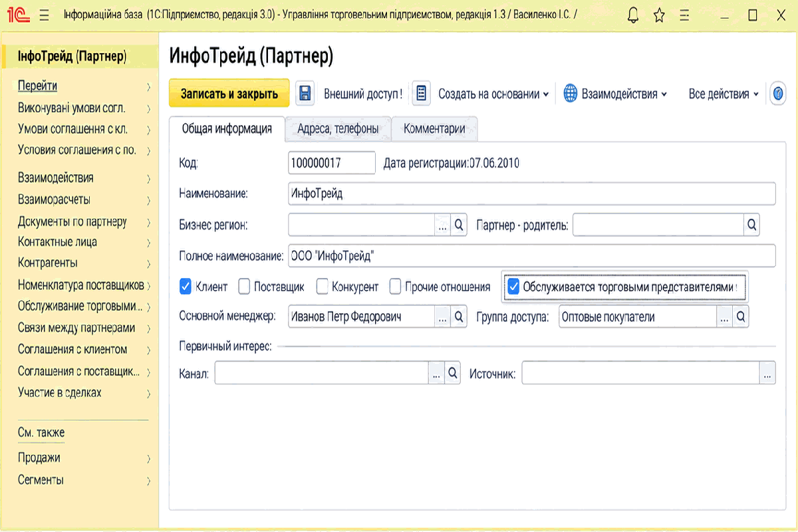Viewport: 798px width, 532px height.
Task: Open Сегменты under См. также
Action: pyautogui.click(x=84, y=479)
